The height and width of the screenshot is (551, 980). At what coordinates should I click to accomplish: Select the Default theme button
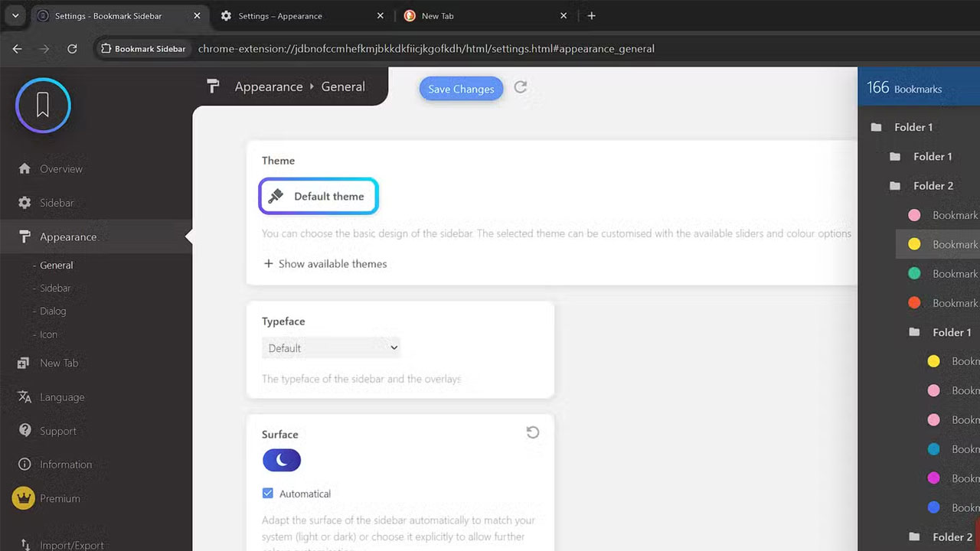tap(318, 197)
